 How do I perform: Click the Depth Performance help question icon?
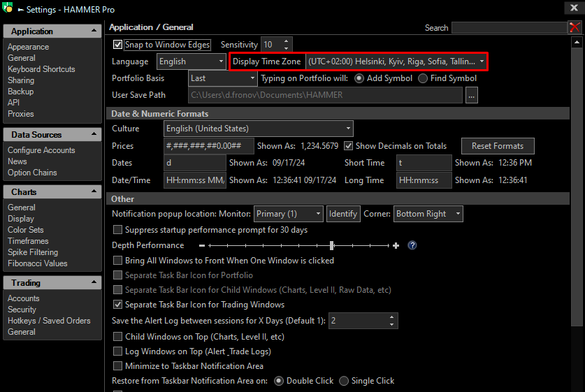[412, 245]
